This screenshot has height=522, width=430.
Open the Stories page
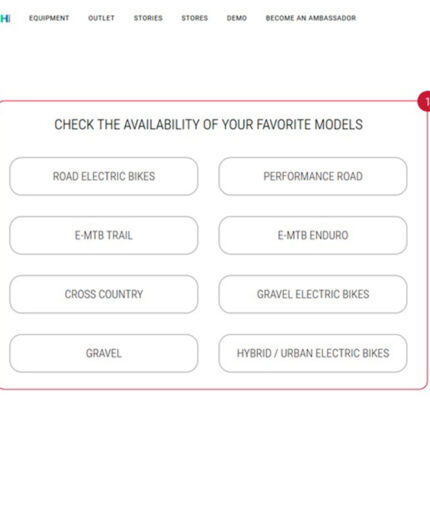[148, 18]
